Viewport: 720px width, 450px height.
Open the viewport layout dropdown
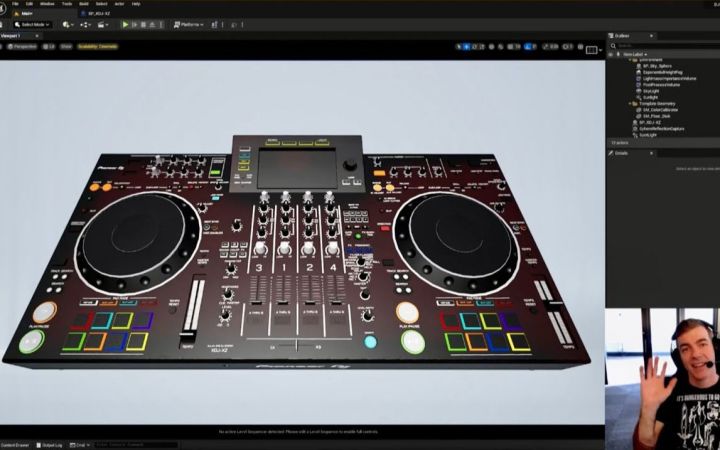(x=594, y=49)
